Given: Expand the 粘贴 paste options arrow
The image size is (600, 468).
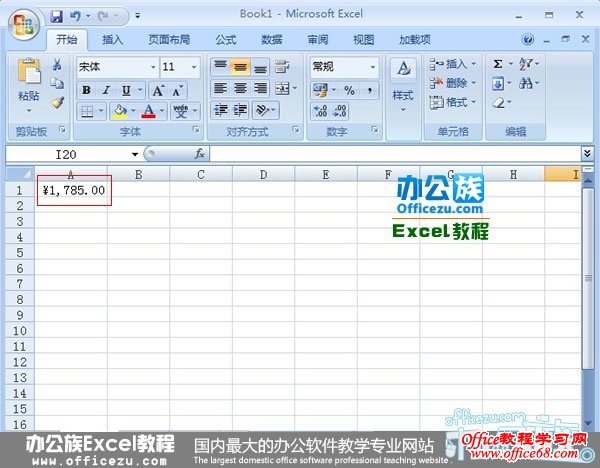Looking at the screenshot, I should [29, 111].
